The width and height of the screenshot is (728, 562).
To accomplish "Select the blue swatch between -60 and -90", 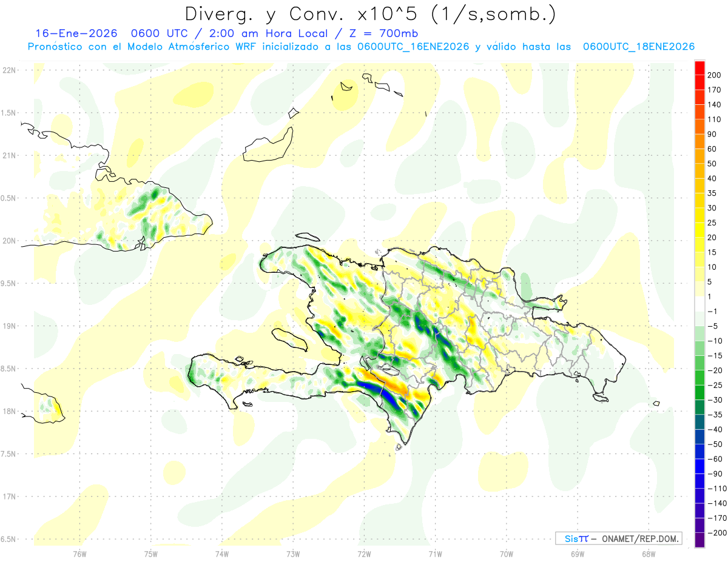I will point(699,466).
